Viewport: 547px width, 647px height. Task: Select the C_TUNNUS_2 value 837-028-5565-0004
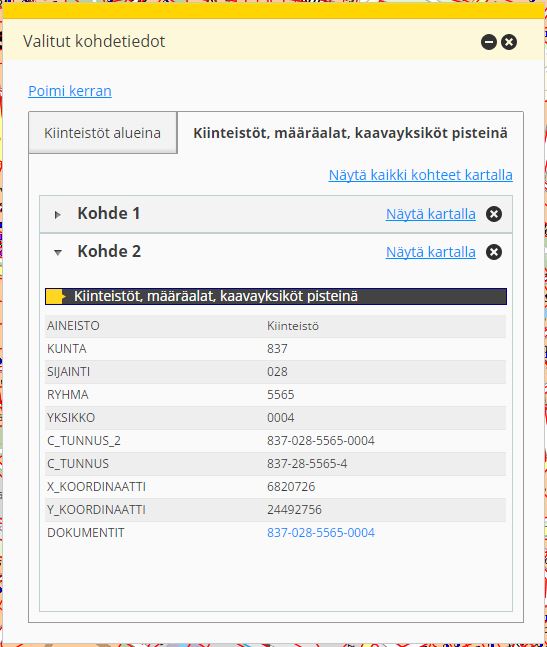click(321, 441)
